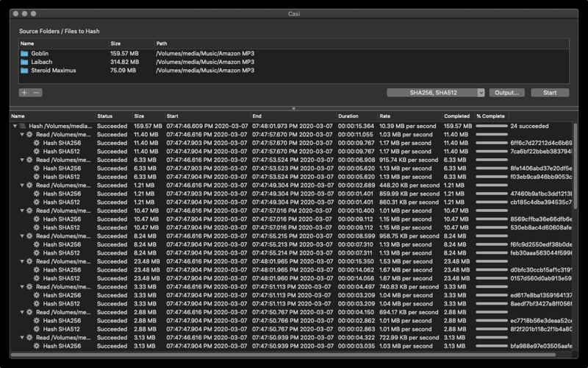Sort source list by Size column header
The image size is (588, 368).
pos(115,43)
